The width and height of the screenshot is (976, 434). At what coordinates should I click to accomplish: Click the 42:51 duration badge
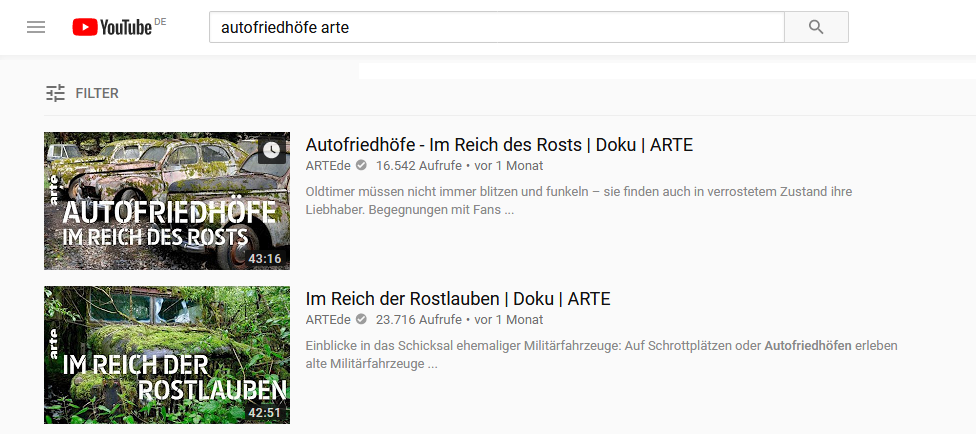coord(265,412)
